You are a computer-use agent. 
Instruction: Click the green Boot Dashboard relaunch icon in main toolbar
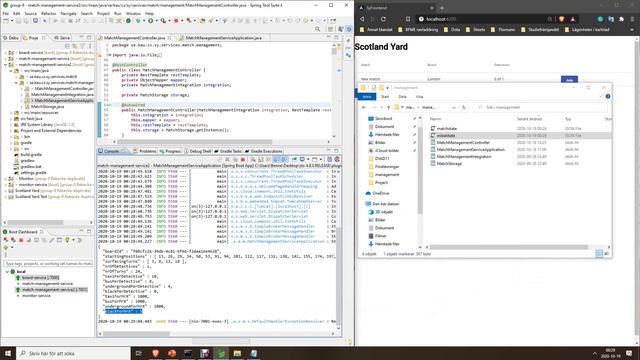[x=128, y=20]
